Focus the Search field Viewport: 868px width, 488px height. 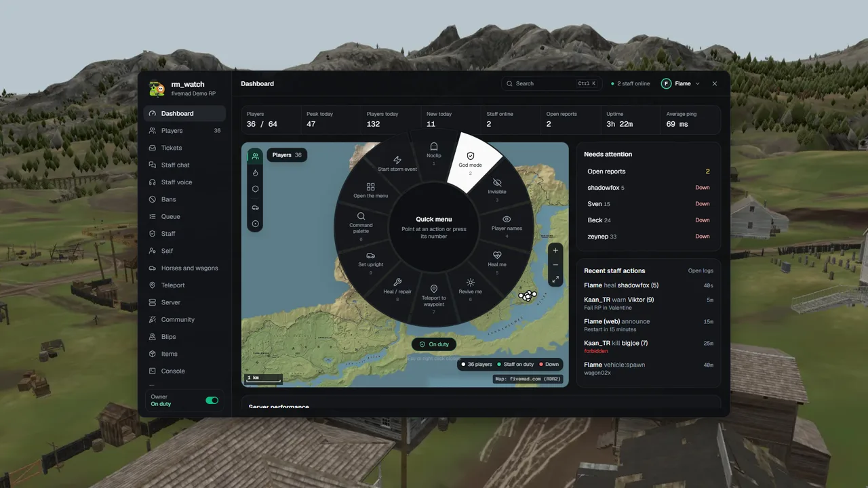(551, 83)
